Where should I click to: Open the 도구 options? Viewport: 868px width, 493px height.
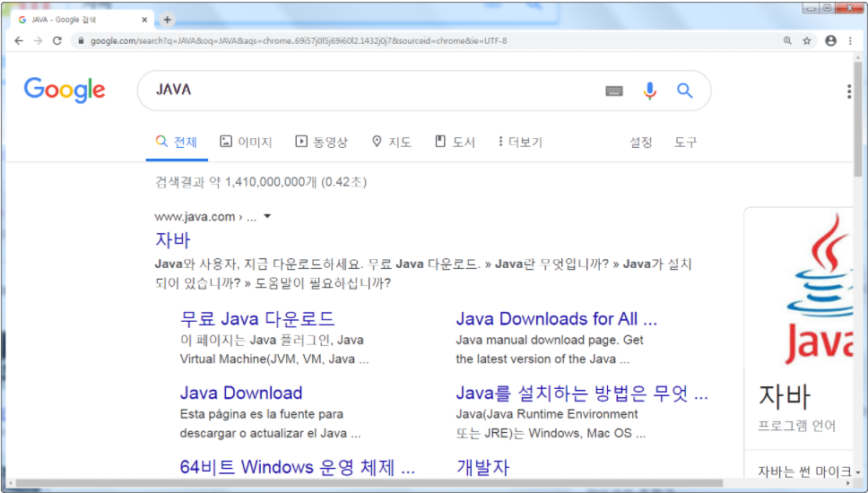(x=685, y=143)
